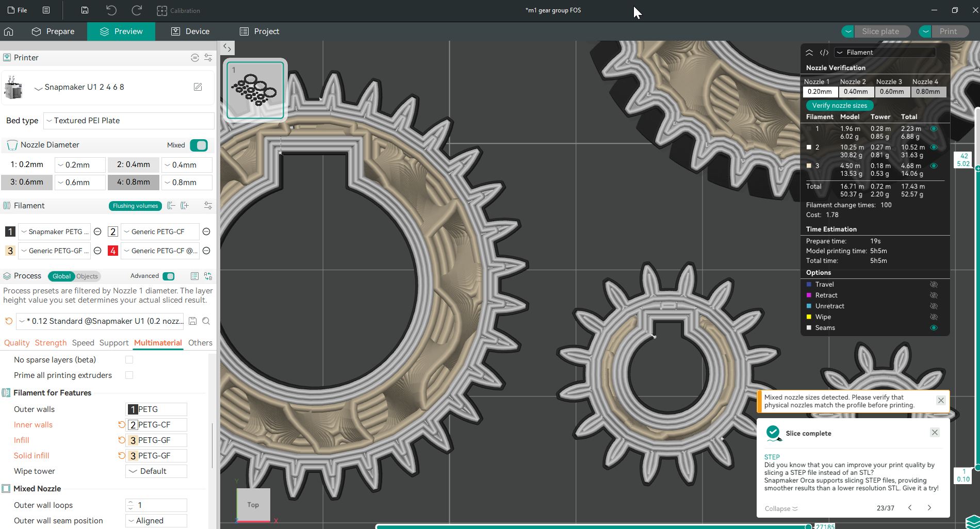
Task: Show Travel moves in preview
Action: click(x=934, y=285)
